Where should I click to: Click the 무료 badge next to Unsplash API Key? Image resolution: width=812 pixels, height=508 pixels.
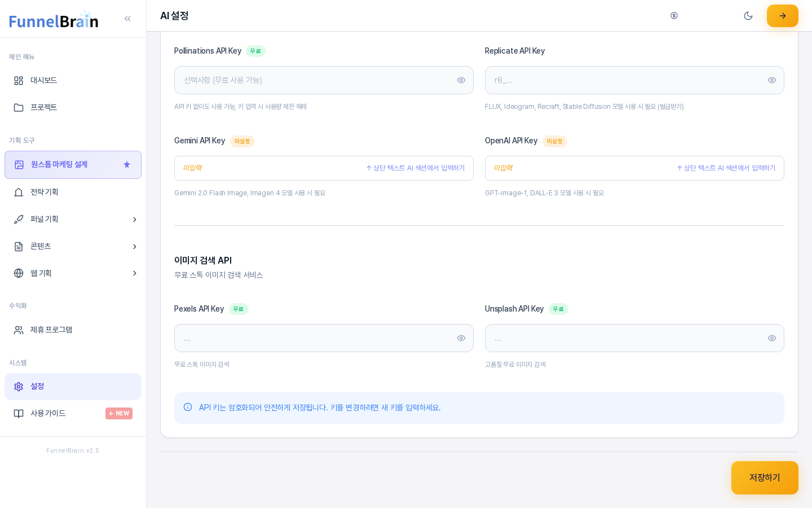[x=558, y=309]
